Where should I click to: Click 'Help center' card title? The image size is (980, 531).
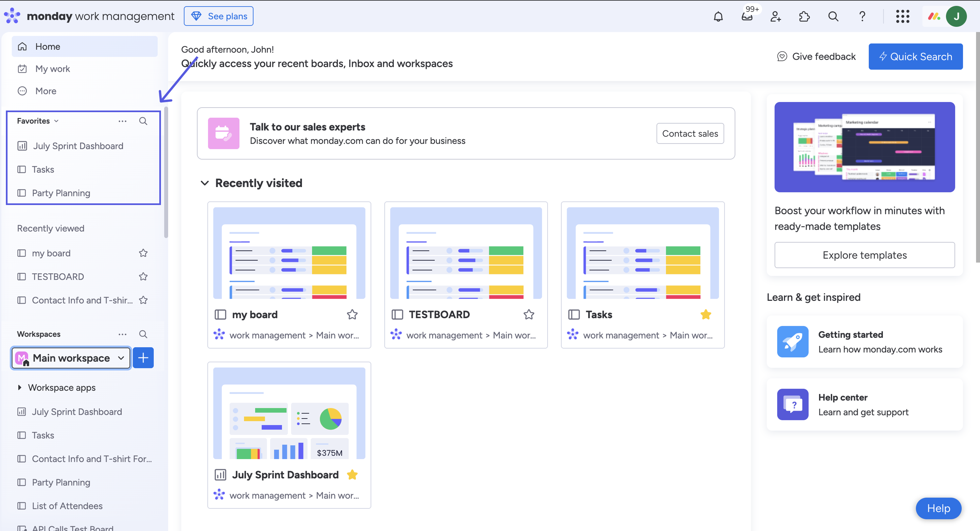[x=843, y=397]
